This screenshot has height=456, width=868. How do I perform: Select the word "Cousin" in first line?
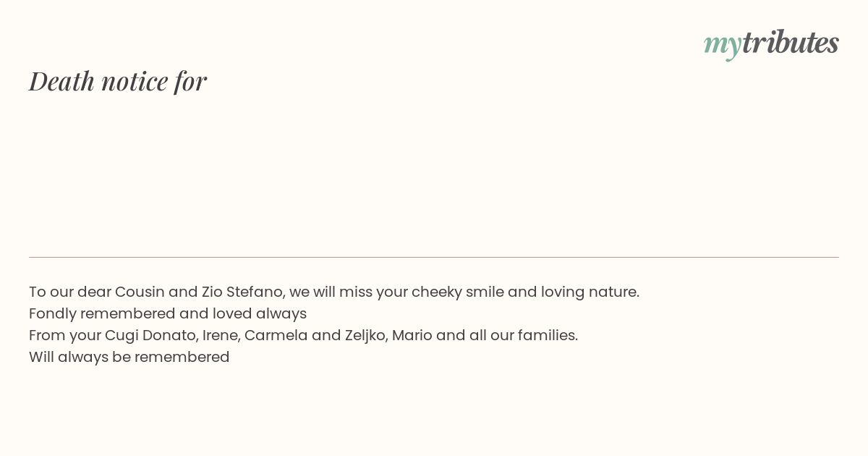click(x=140, y=292)
